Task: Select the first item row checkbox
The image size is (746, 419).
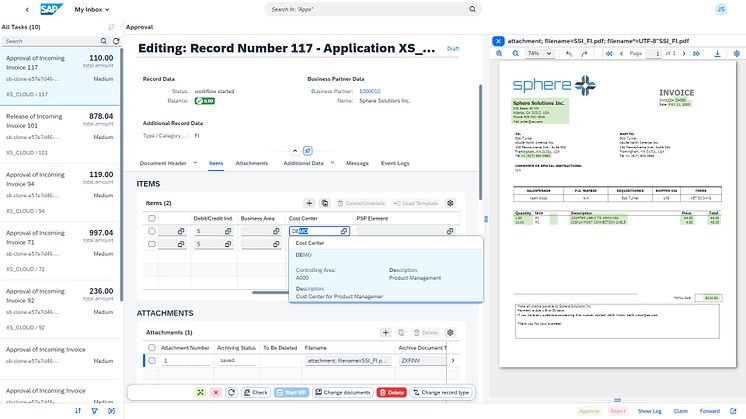Action: click(x=152, y=231)
